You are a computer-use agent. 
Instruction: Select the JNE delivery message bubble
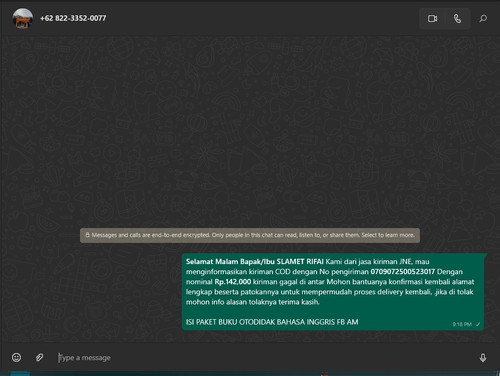click(333, 292)
